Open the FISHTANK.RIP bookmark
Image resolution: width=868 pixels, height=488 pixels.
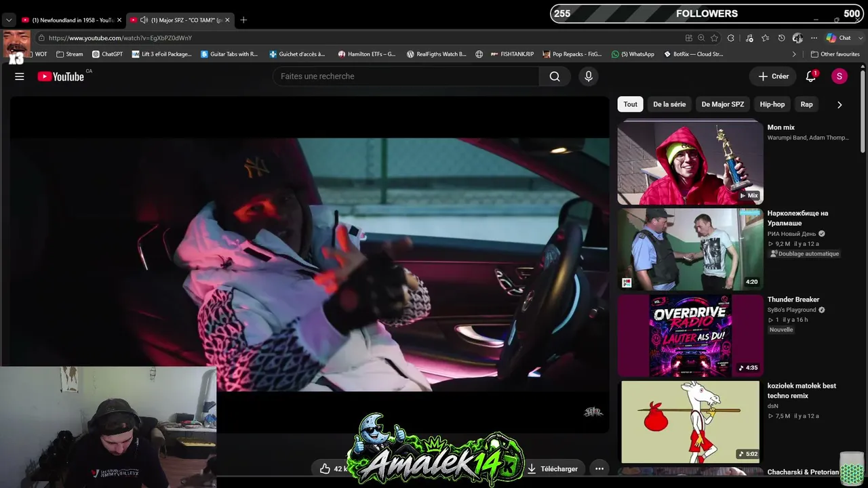click(512, 54)
